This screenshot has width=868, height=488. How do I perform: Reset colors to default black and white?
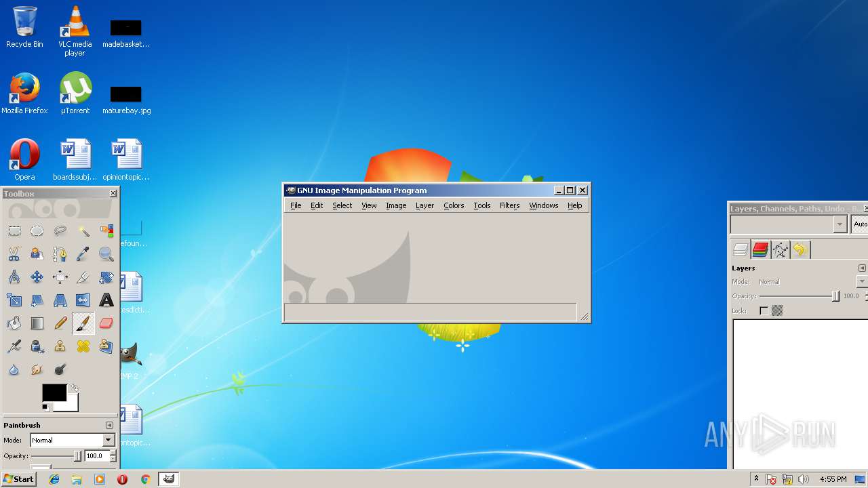[47, 407]
